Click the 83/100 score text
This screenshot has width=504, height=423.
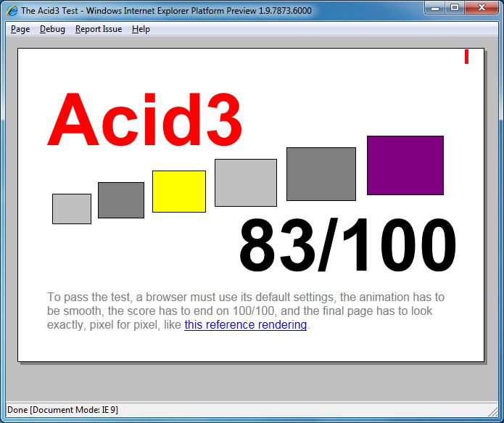click(347, 245)
